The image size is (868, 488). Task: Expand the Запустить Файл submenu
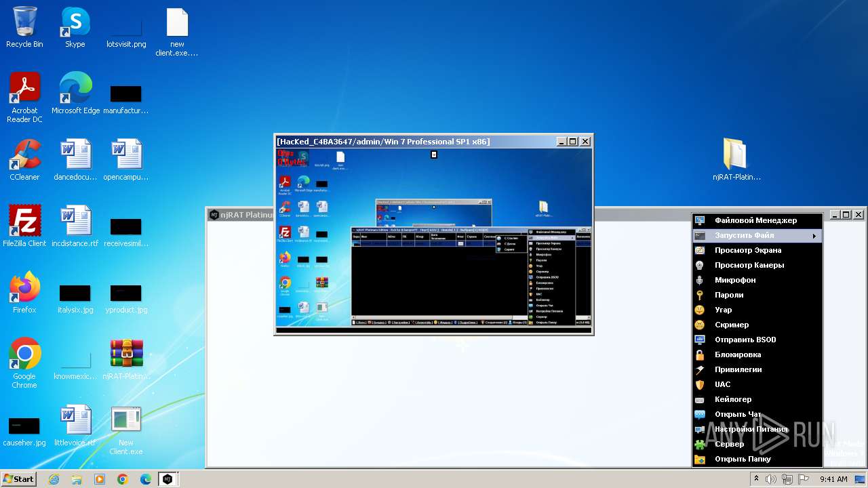[x=757, y=235]
